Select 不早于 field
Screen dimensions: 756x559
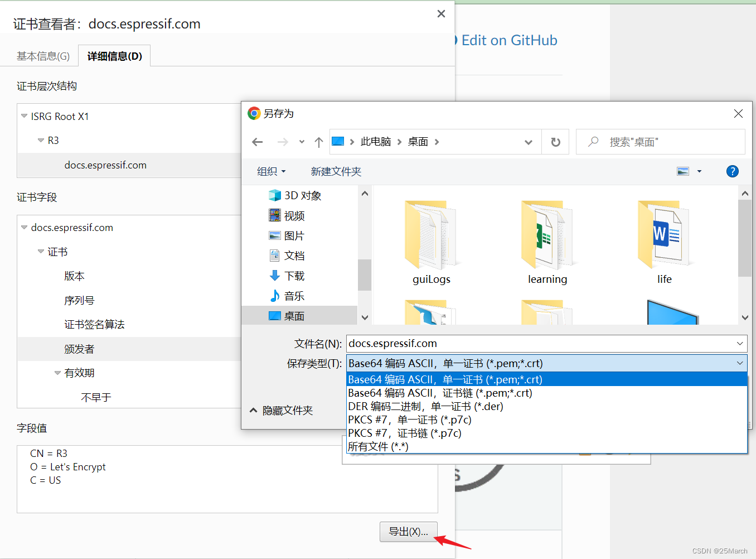pyautogui.click(x=96, y=398)
